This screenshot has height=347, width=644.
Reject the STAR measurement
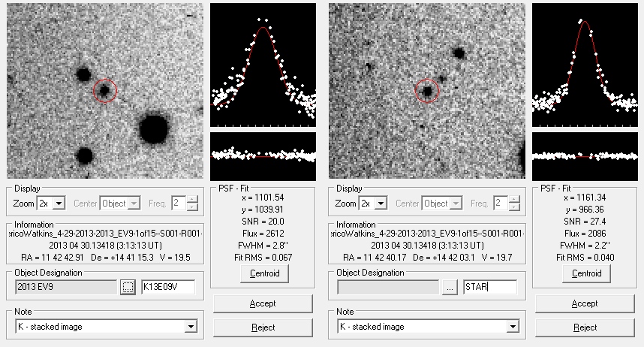(585, 327)
